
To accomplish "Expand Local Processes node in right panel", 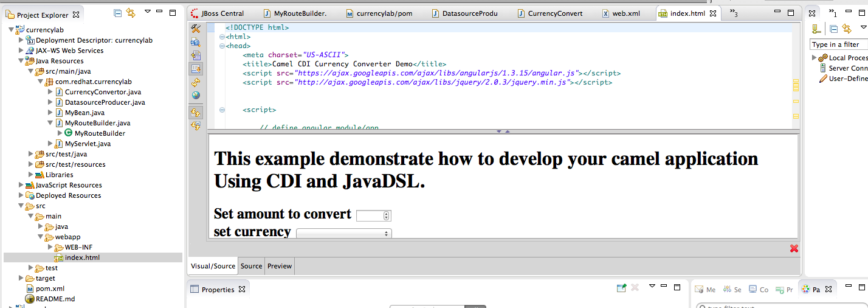I will 815,58.
